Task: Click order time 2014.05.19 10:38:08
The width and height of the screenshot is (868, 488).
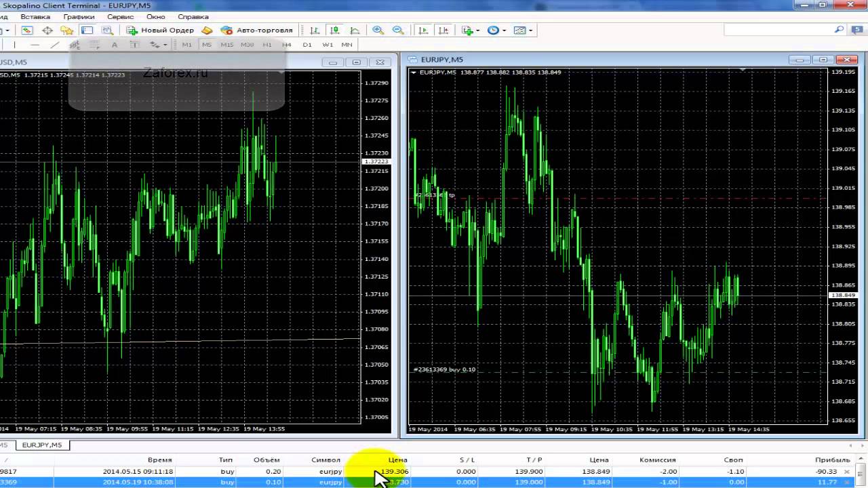Action: 138,482
